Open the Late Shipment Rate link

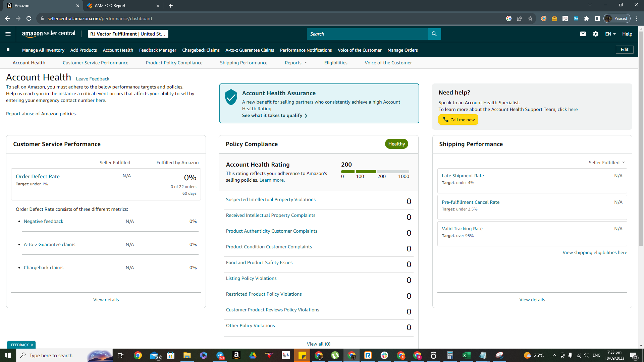pos(463,176)
